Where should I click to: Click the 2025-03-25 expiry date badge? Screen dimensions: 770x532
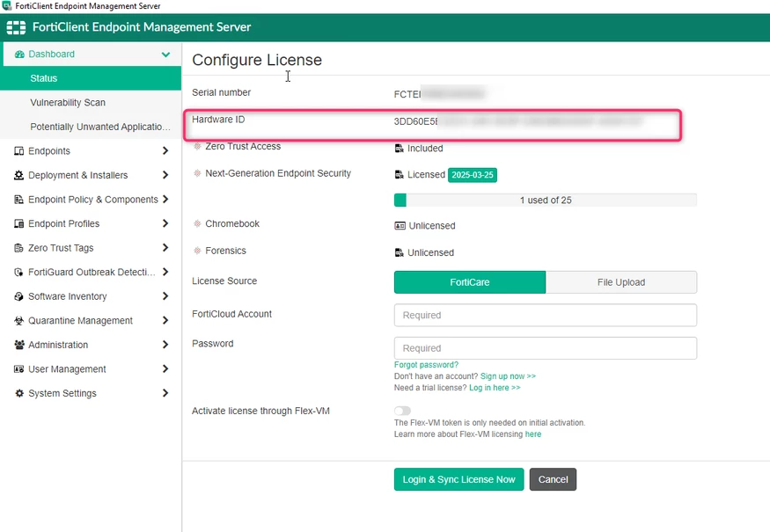click(x=473, y=175)
